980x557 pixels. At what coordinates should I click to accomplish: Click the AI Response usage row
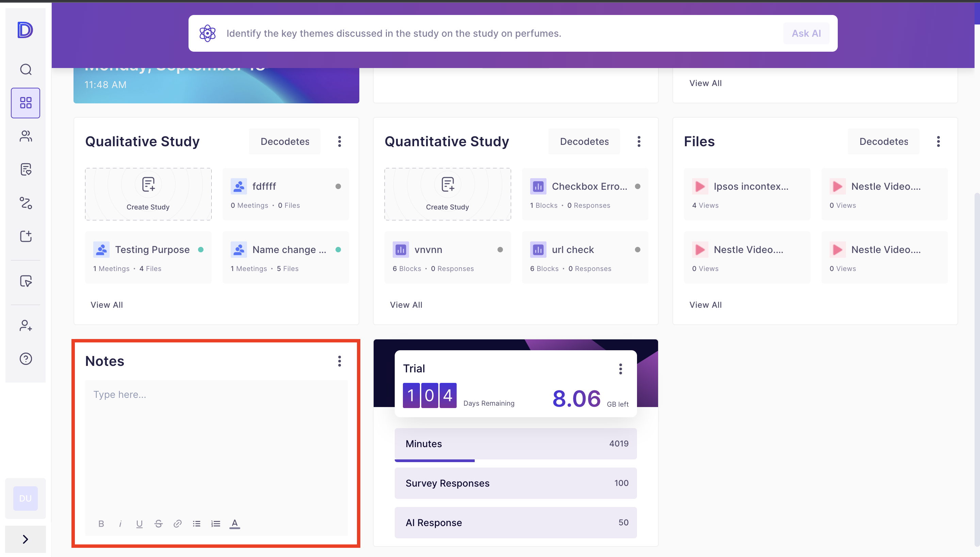(x=516, y=523)
